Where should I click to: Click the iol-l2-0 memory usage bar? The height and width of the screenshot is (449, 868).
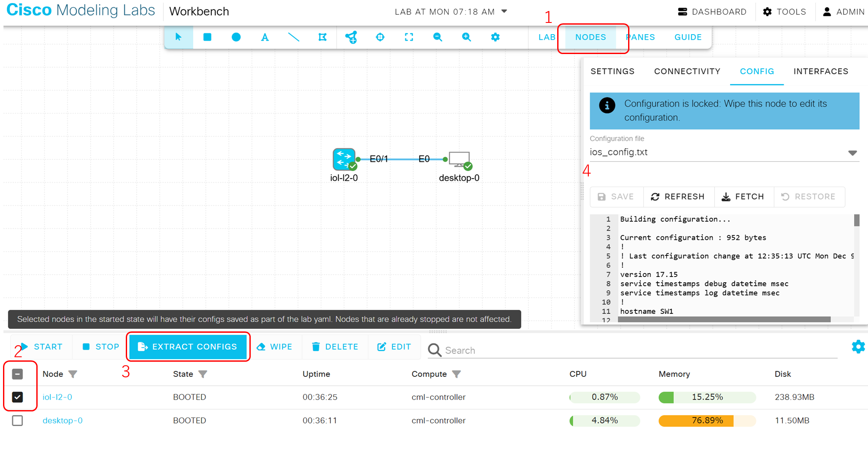pyautogui.click(x=707, y=397)
